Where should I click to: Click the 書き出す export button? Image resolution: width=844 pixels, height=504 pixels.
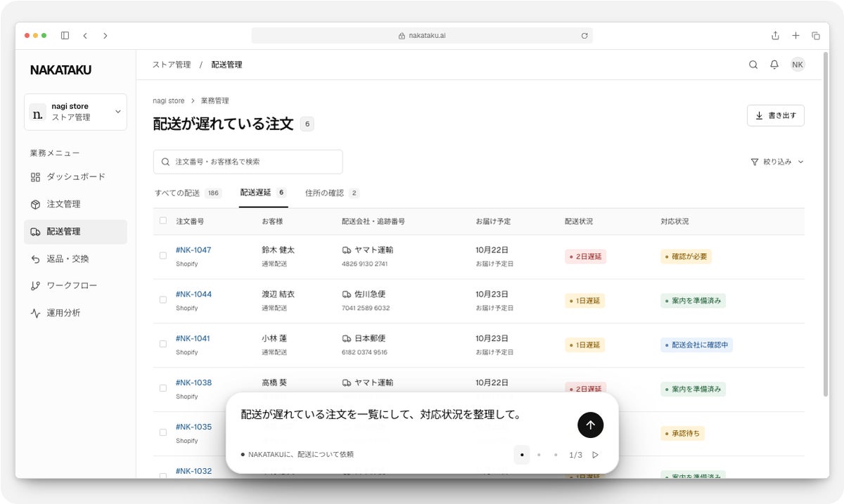(x=775, y=115)
